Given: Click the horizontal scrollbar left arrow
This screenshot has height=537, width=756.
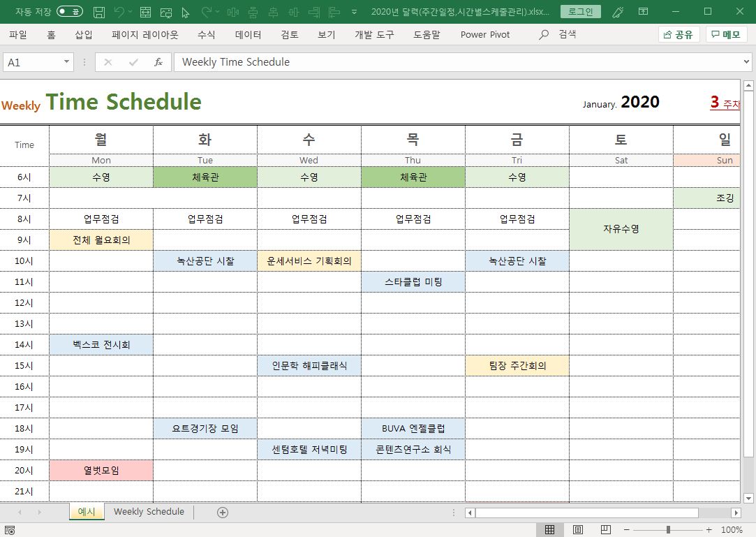Looking at the screenshot, I should [x=470, y=513].
